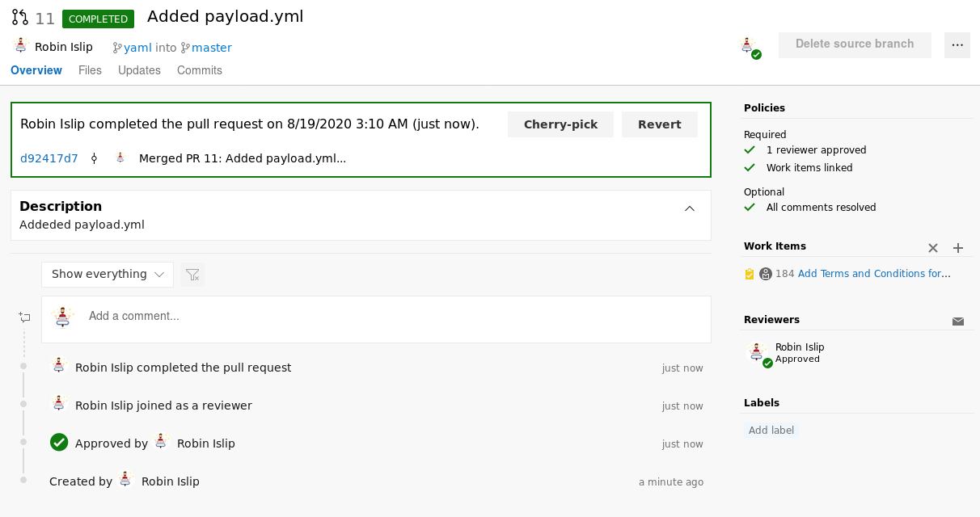
Task: Click Add label field
Action: [771, 431]
